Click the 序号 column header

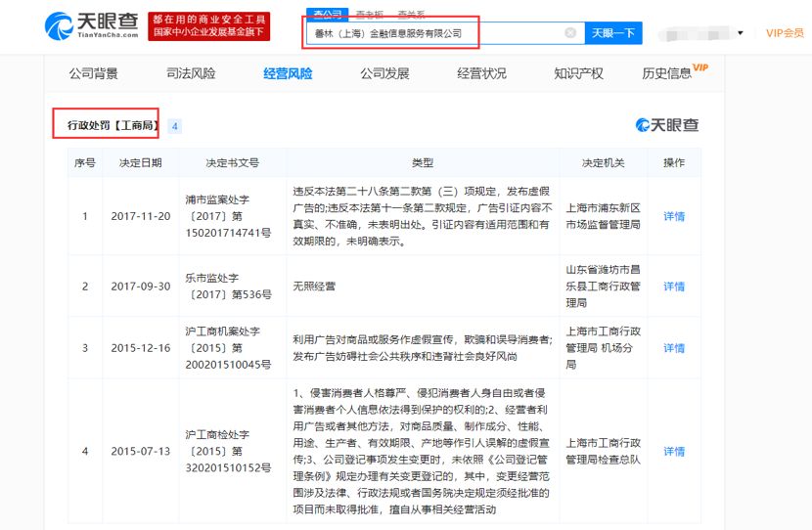coord(85,163)
